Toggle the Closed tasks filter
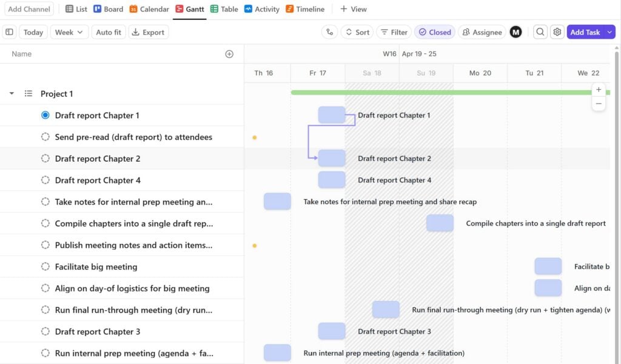Viewport: 621px width, 364px height. (435, 32)
